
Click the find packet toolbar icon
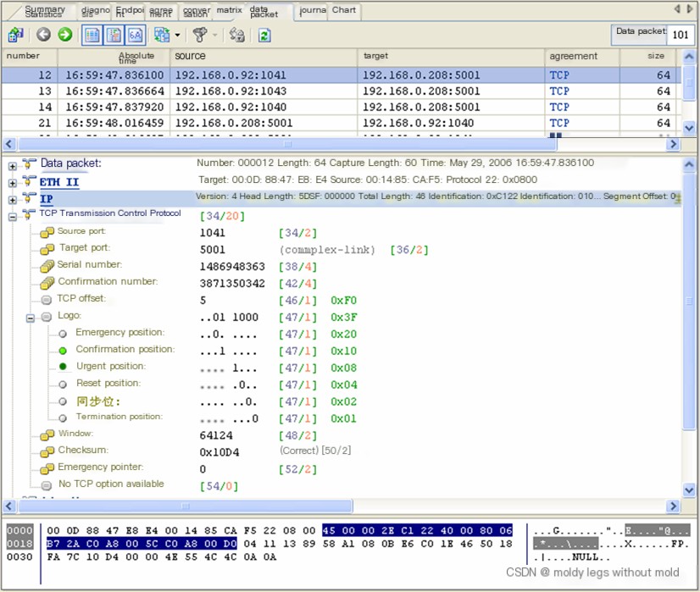coord(237,35)
